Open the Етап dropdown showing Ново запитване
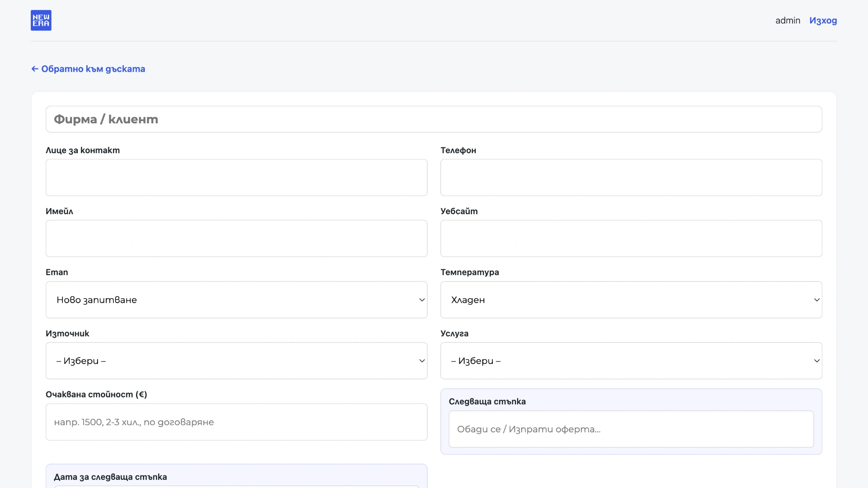Viewport: 868px width, 488px height. coord(236,300)
